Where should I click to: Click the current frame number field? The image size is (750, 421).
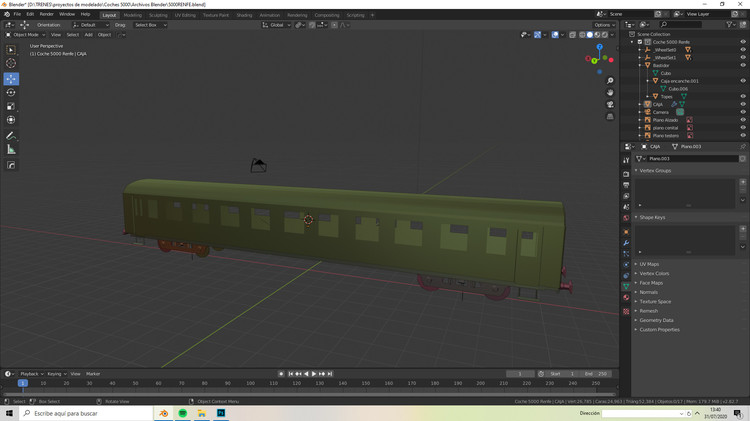click(x=520, y=374)
